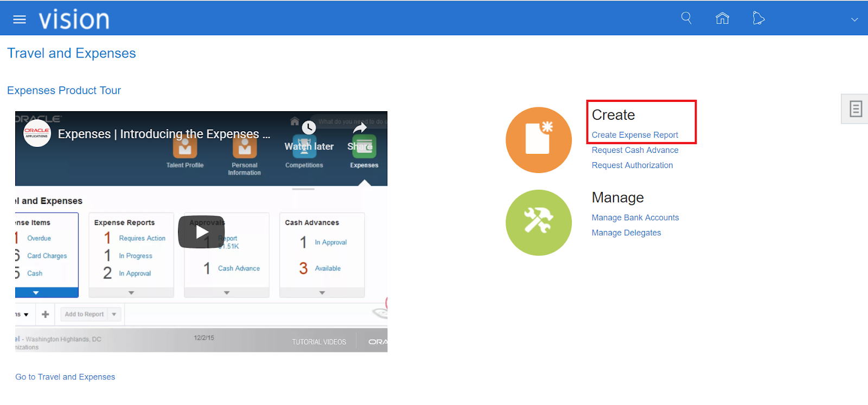
Task: Click the Oracle channel logo
Action: [37, 133]
